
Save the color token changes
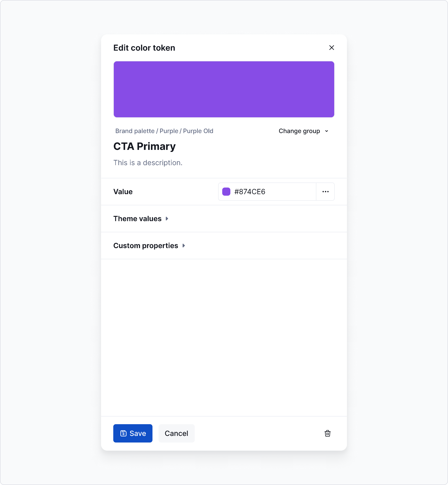[x=133, y=433]
